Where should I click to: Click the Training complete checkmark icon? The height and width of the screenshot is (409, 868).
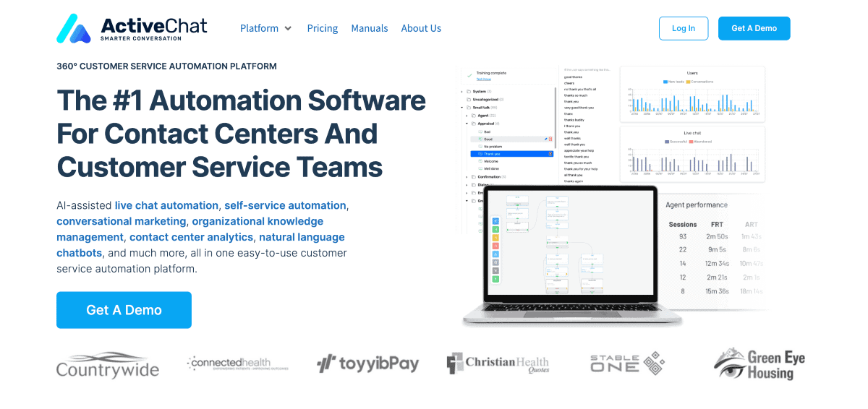[x=469, y=74]
